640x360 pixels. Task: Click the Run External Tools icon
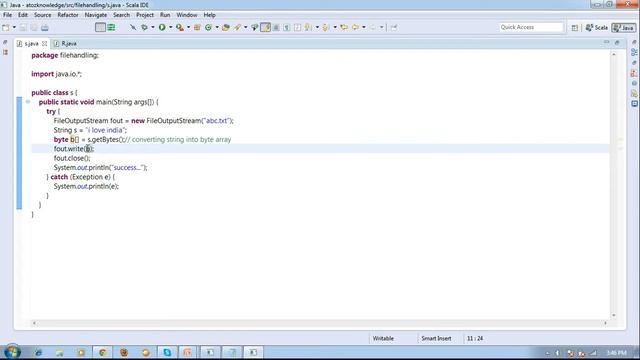tap(180, 27)
